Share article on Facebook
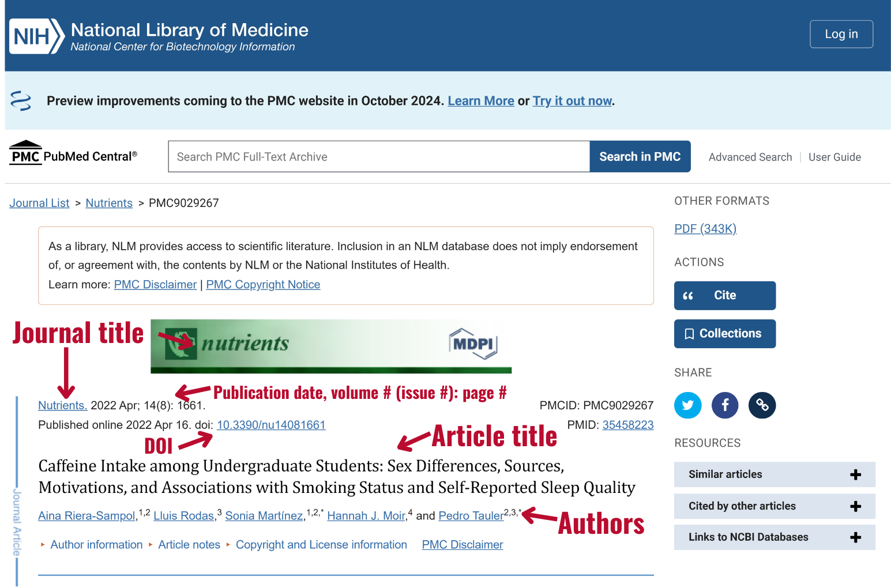 pos(725,405)
